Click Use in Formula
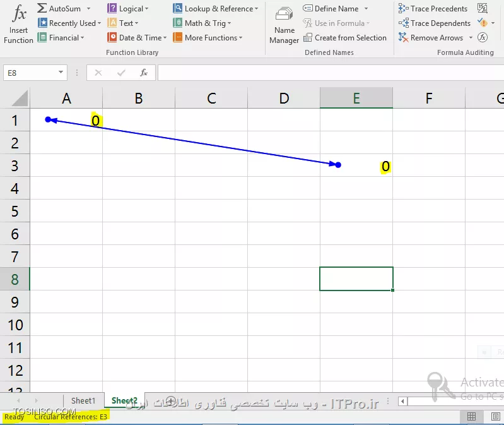This screenshot has height=425, width=504. tap(336, 23)
